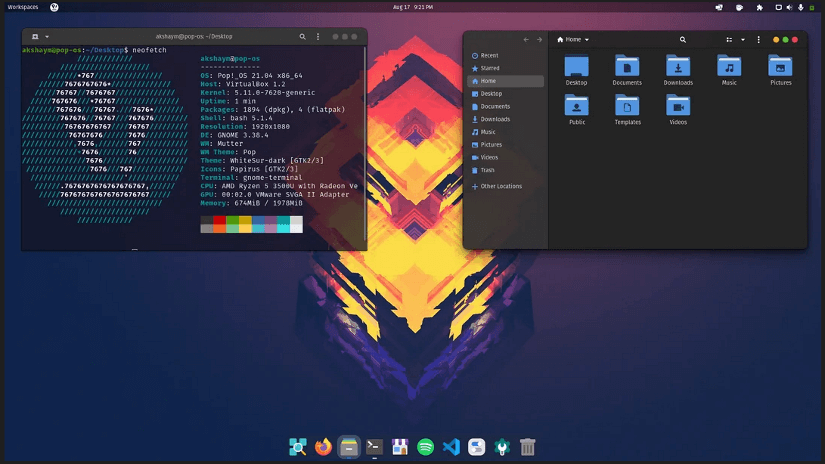
Task: Open the Files view options dropdown arrow
Action: click(743, 39)
